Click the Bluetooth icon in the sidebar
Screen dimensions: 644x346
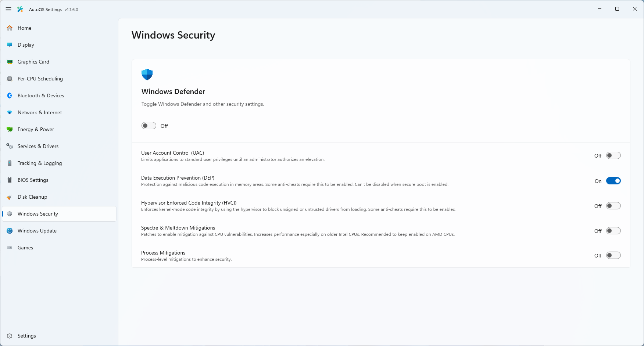pos(10,95)
